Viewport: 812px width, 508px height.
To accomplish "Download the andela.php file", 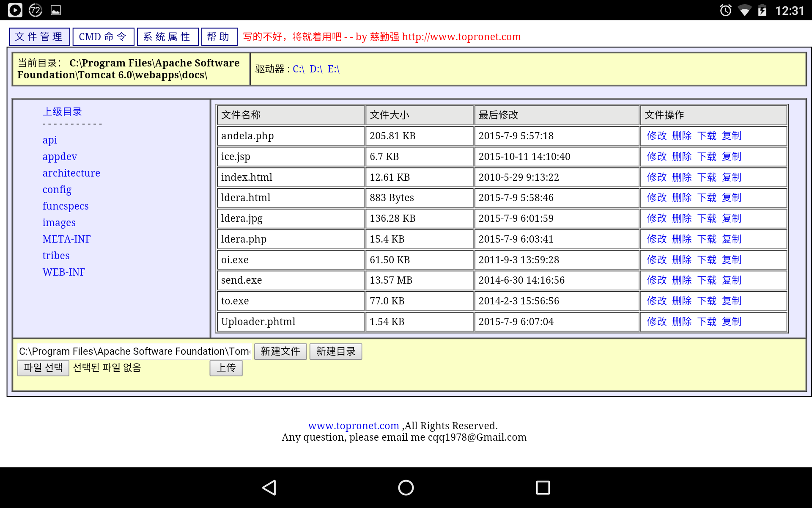I will click(705, 136).
